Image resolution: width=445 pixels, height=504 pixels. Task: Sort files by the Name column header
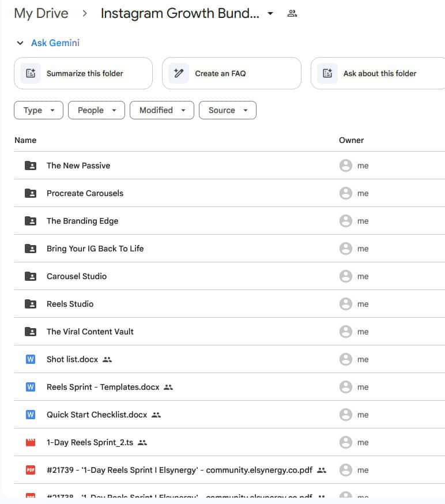click(25, 140)
